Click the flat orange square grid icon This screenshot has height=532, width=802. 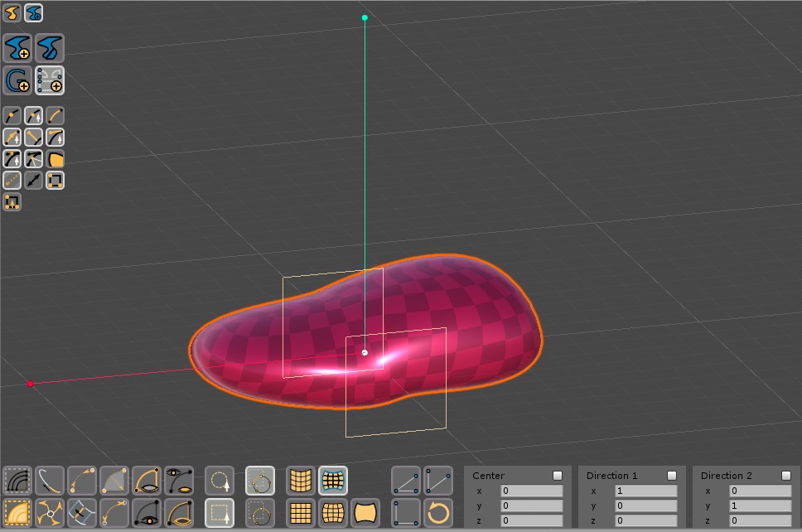pos(301,513)
